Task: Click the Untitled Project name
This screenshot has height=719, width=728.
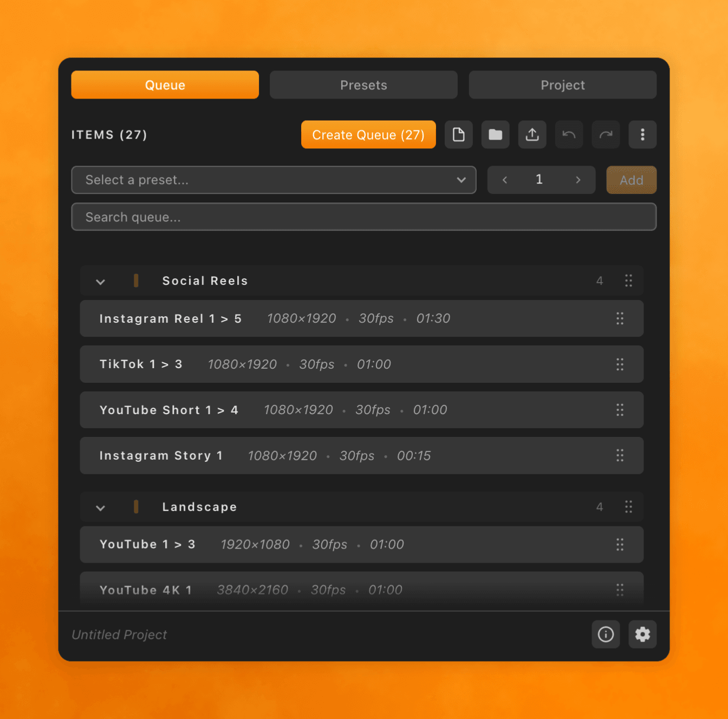Action: 119,635
